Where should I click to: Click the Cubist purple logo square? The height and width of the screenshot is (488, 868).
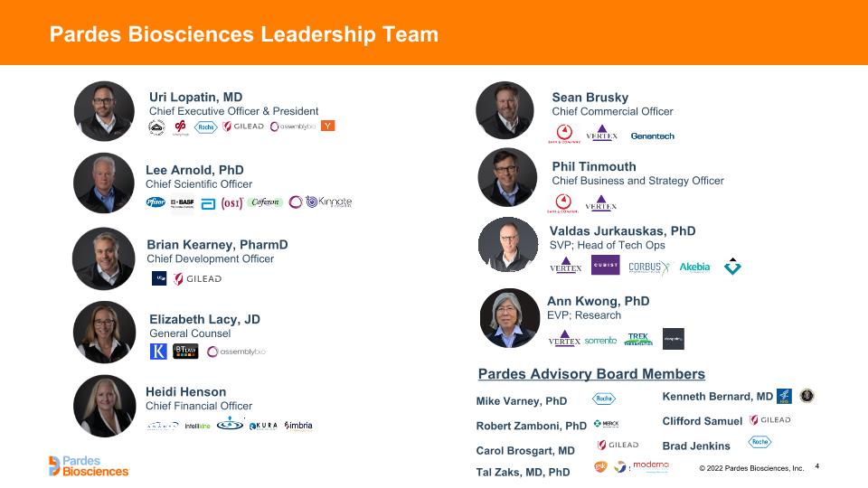pos(606,265)
